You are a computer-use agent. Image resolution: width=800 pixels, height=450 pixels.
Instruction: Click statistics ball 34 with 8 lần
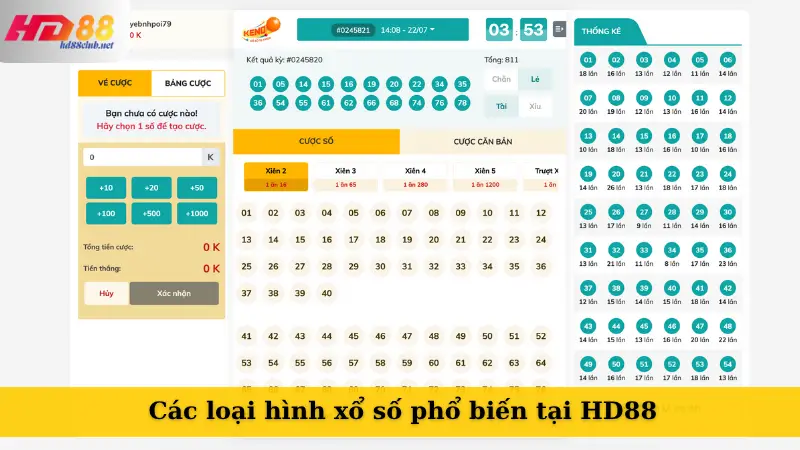(x=671, y=250)
